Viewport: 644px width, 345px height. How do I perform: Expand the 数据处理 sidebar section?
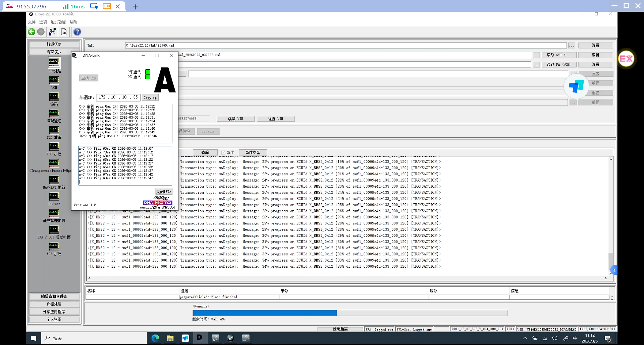click(54, 304)
